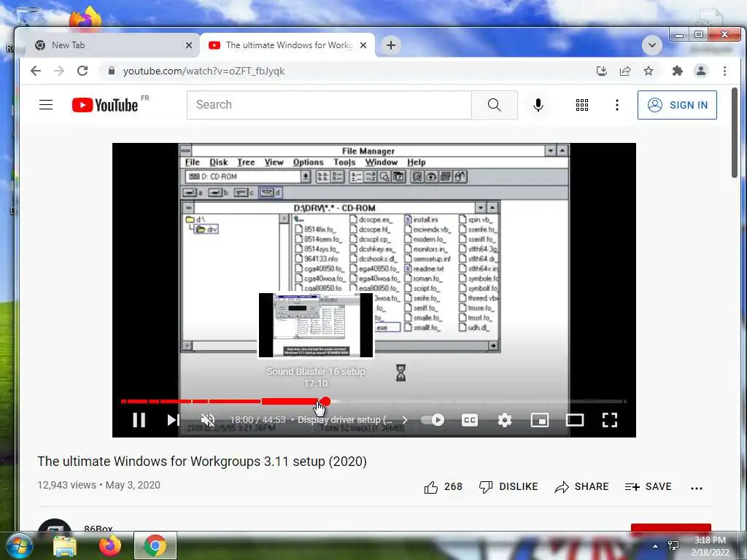The width and height of the screenshot is (747, 560).
Task: Open YouTube settings three-dot menu
Action: (617, 105)
